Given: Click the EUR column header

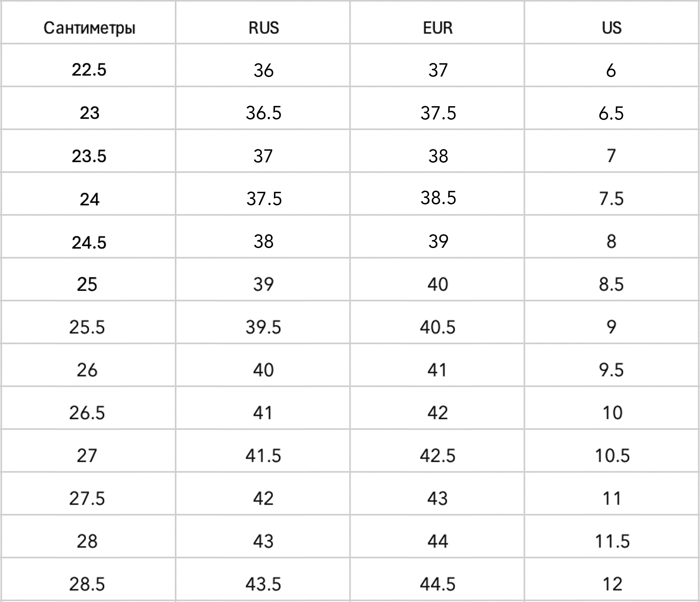Looking at the screenshot, I should click(x=437, y=28).
